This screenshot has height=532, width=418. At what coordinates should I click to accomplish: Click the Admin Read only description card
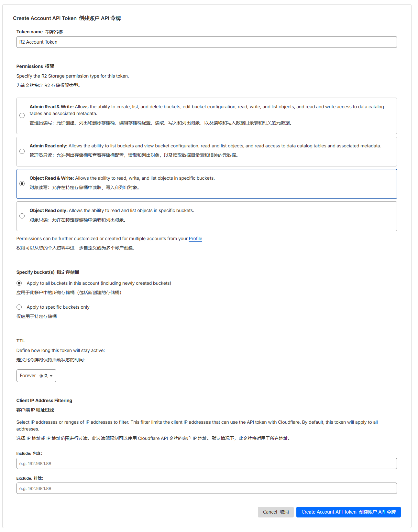pos(206,152)
